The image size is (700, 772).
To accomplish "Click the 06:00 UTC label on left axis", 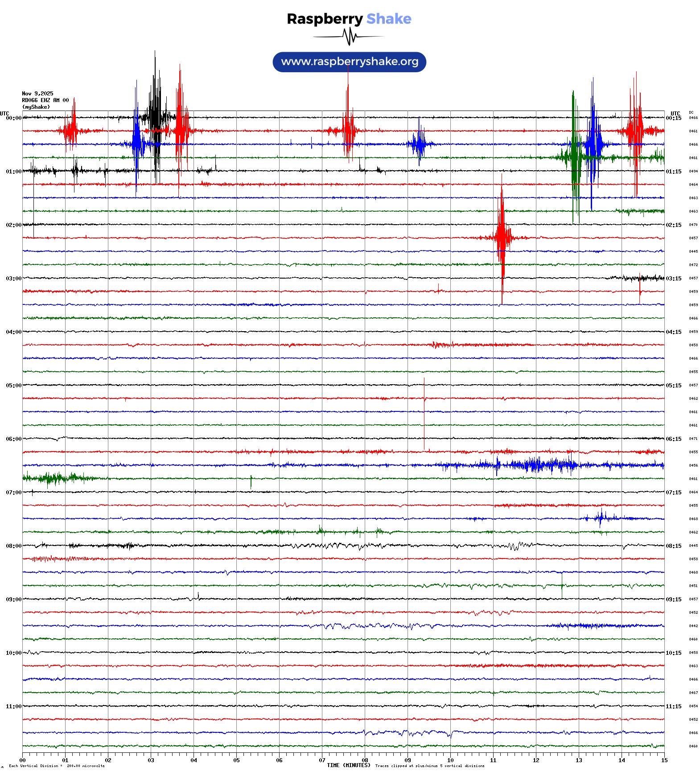I will pos(13,439).
